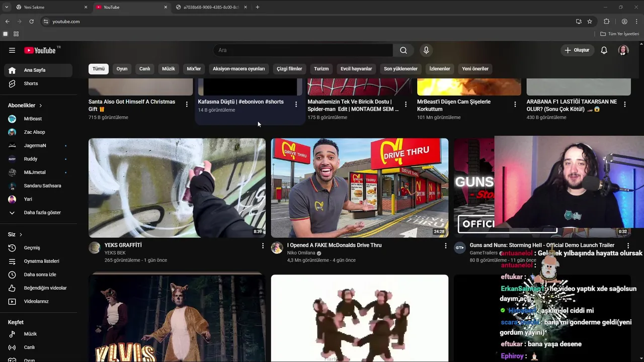
Task: Go to Ana Sayfa in sidebar
Action: [38, 70]
